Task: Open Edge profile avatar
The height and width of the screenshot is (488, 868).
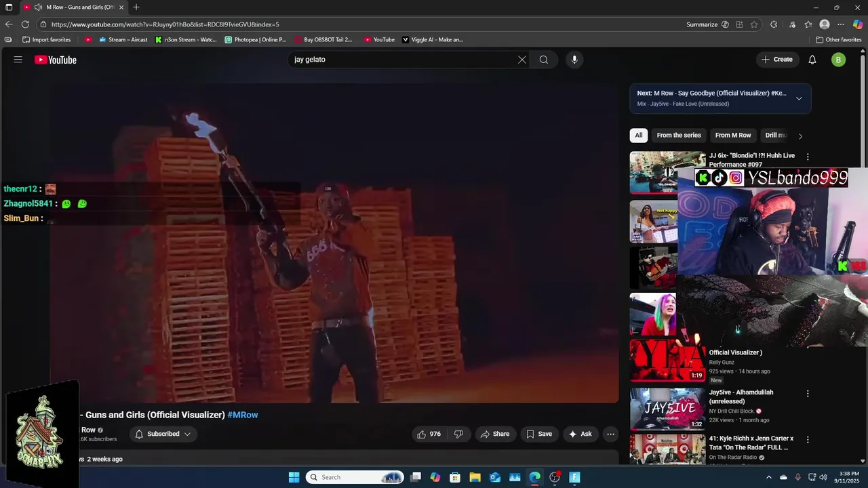Action: (x=825, y=24)
